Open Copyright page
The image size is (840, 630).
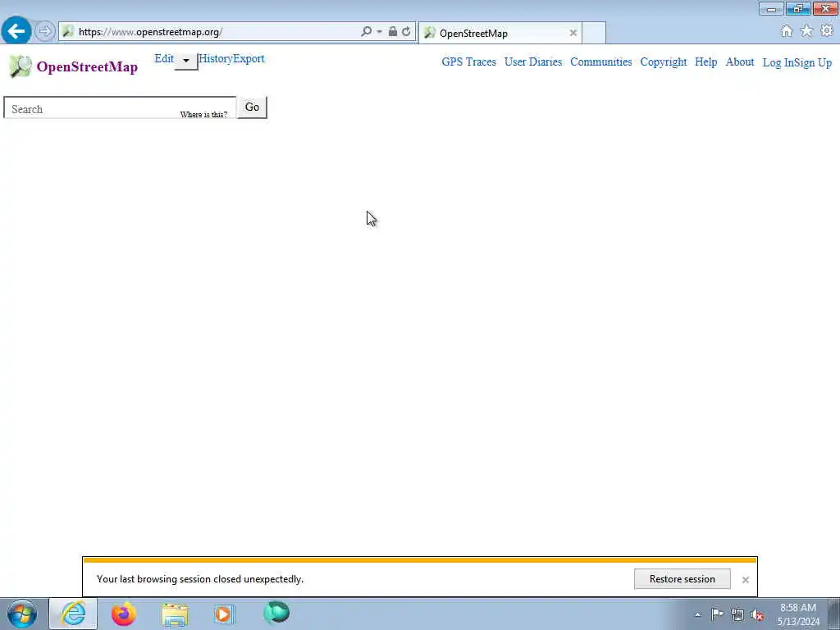(x=663, y=62)
